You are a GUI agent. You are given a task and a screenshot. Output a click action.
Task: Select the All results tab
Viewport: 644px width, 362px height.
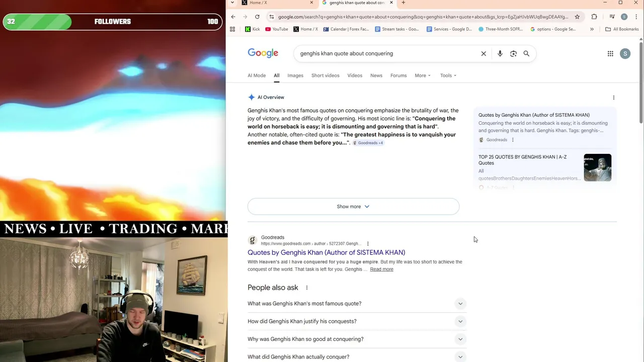coord(276,75)
